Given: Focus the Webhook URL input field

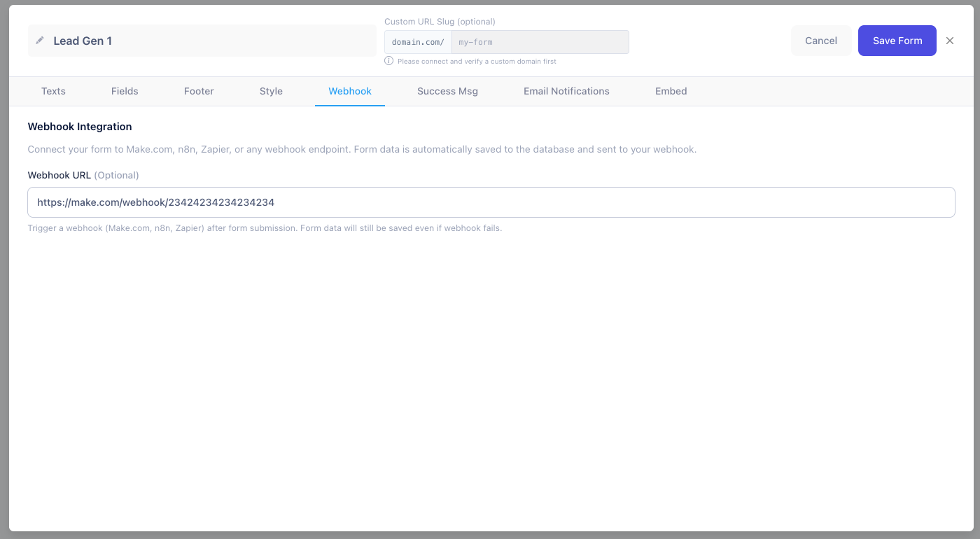Looking at the screenshot, I should 490,202.
